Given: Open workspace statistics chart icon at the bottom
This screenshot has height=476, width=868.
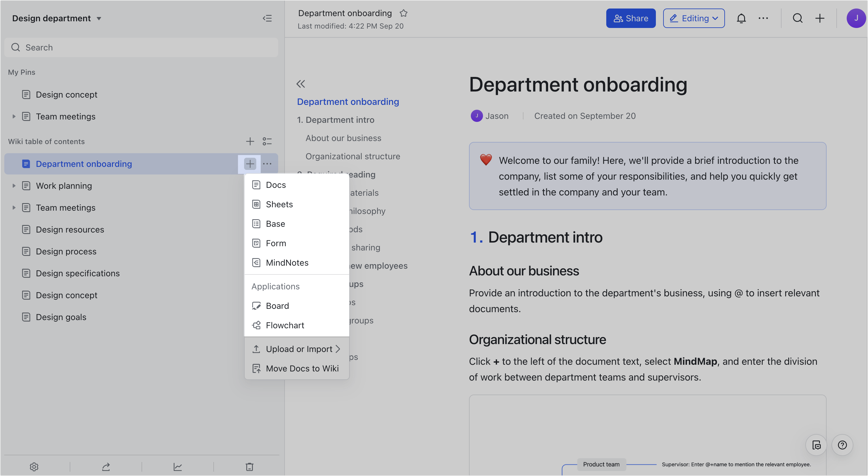Looking at the screenshot, I should click(177, 467).
